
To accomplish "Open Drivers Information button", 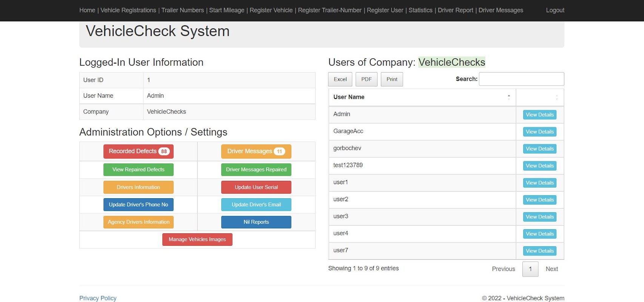I will (139, 187).
